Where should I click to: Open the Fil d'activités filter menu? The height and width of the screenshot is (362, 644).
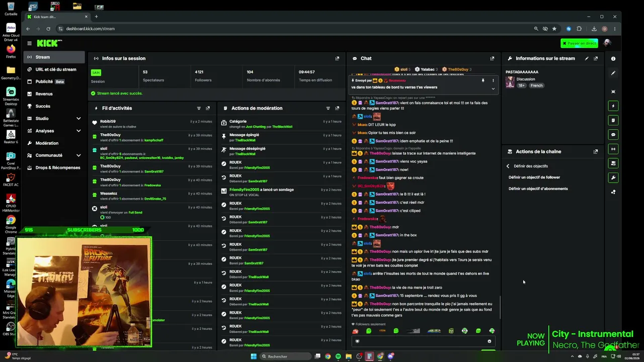click(x=199, y=108)
